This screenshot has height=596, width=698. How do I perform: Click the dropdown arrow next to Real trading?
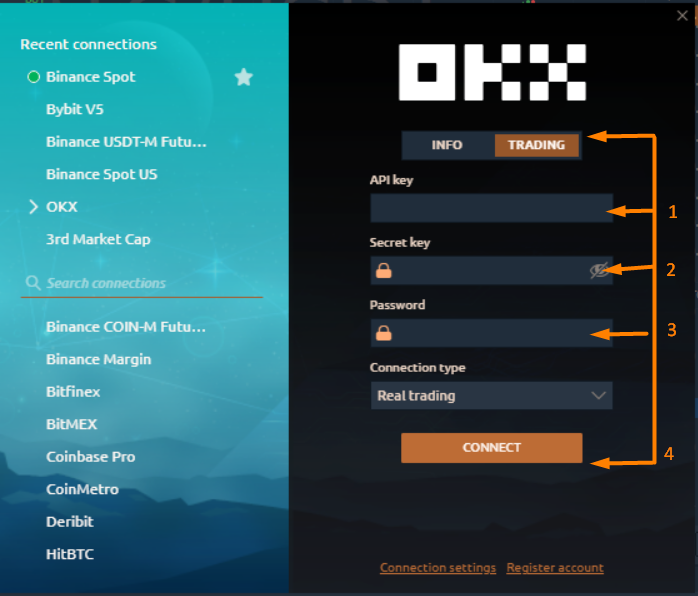click(599, 396)
